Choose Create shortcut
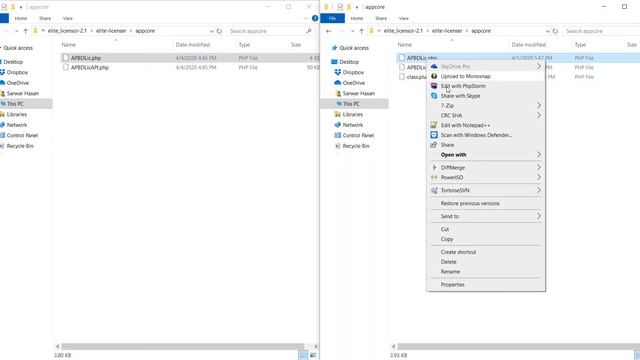Viewport: 640px width, 360px height. 486,252
